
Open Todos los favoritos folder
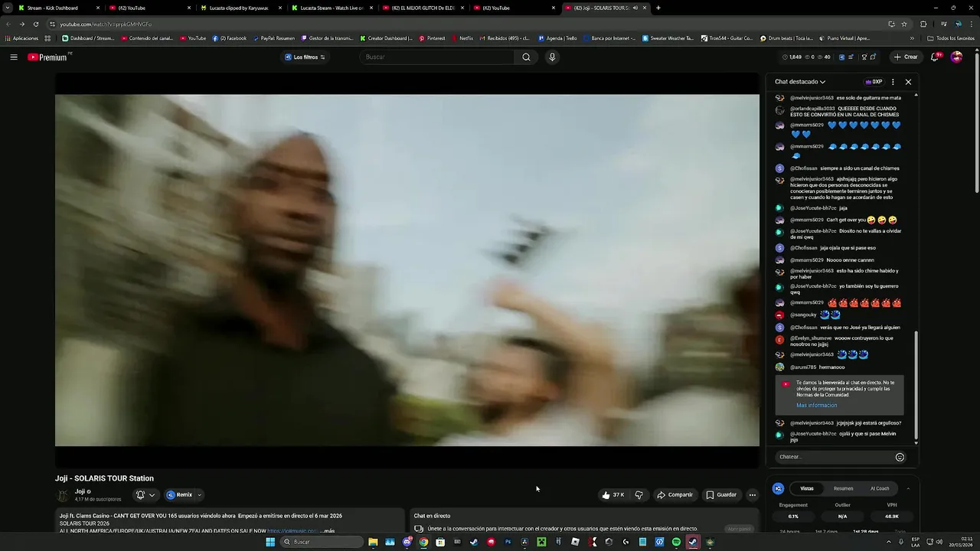pos(951,38)
